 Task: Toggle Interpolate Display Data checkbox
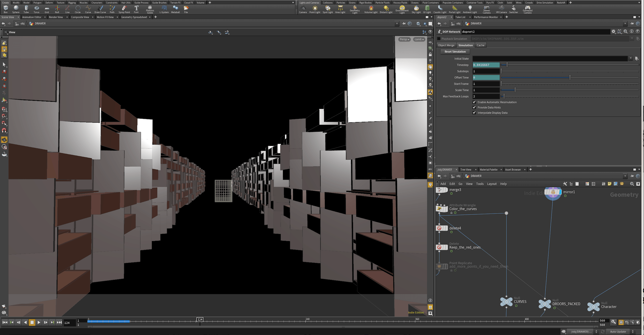pos(474,113)
